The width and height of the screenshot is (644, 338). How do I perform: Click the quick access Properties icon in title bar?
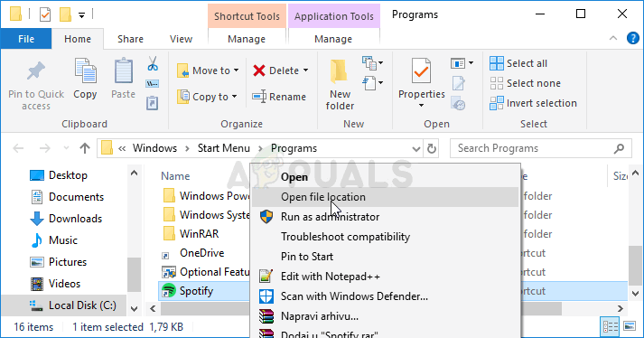pyautogui.click(x=45, y=14)
